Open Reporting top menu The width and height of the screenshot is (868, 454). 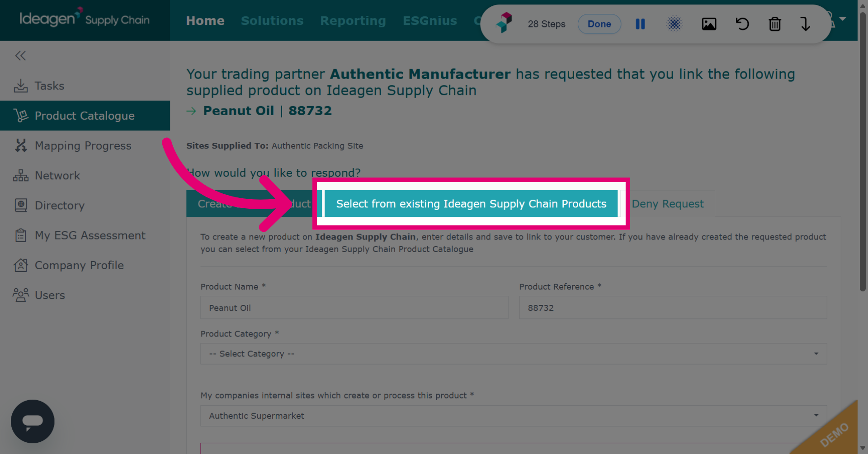353,20
